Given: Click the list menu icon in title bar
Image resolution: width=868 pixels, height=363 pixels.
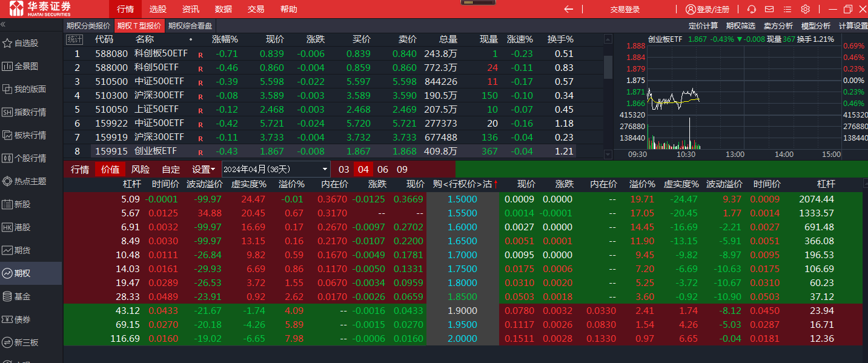Looking at the screenshot, I should point(787,9).
